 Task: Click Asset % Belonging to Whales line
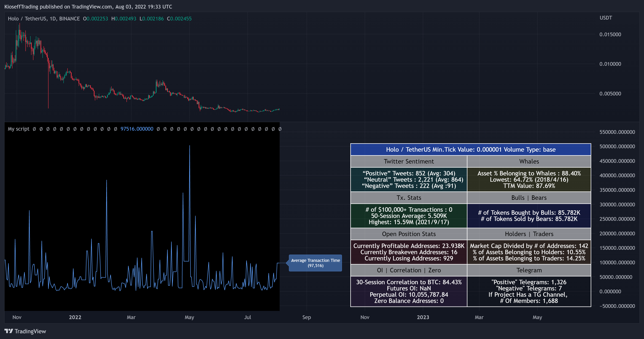[x=529, y=173]
